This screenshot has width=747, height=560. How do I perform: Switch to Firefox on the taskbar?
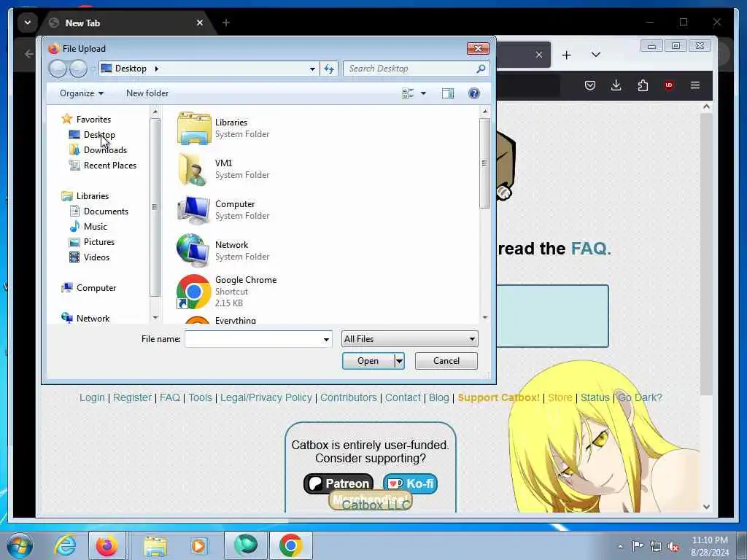107,545
